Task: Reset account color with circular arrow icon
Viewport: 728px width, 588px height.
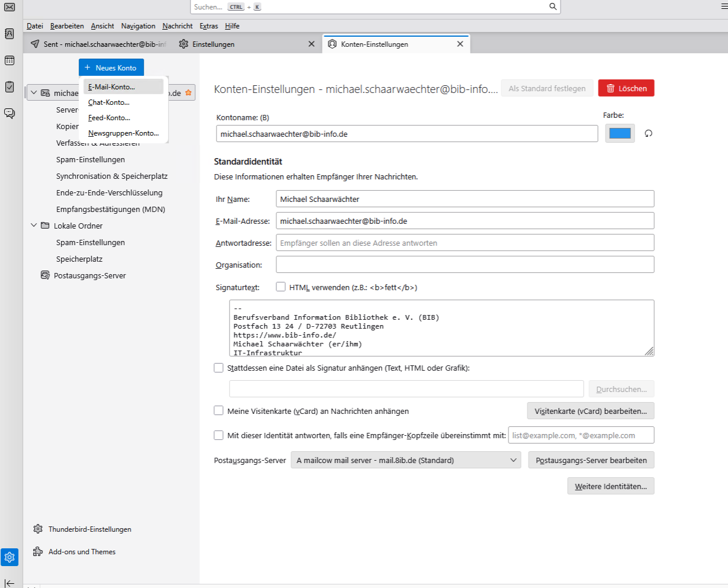Action: (649, 133)
